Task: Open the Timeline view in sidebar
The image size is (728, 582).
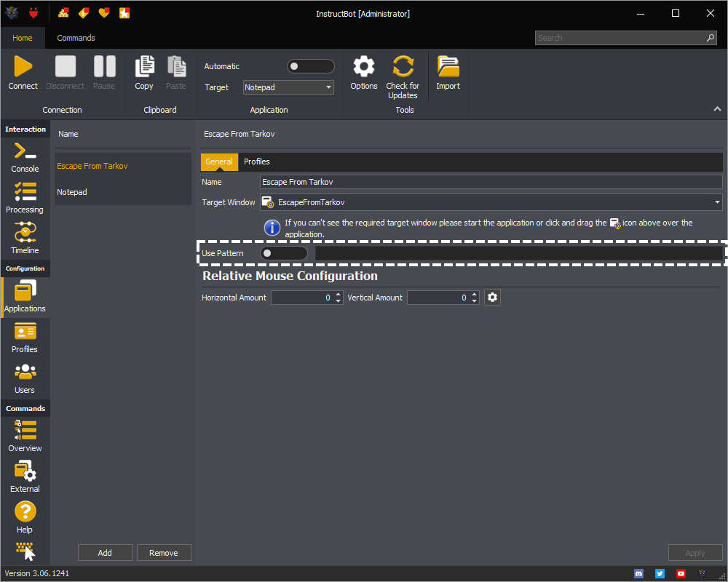Action: pos(25,239)
